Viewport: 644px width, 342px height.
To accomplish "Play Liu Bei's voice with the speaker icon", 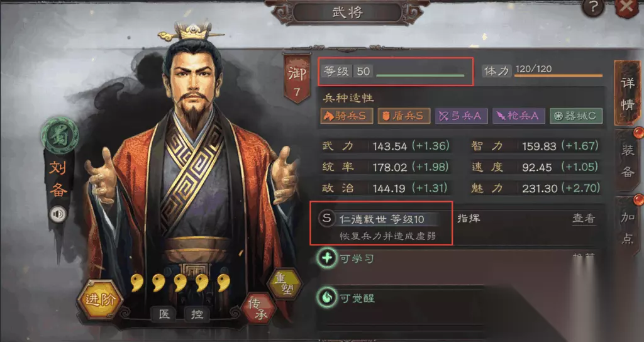I will tap(58, 214).
